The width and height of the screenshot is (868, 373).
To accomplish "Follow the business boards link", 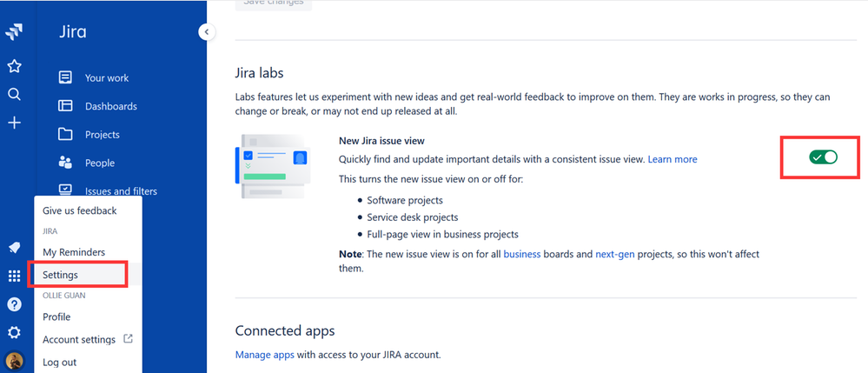I will tap(522, 255).
